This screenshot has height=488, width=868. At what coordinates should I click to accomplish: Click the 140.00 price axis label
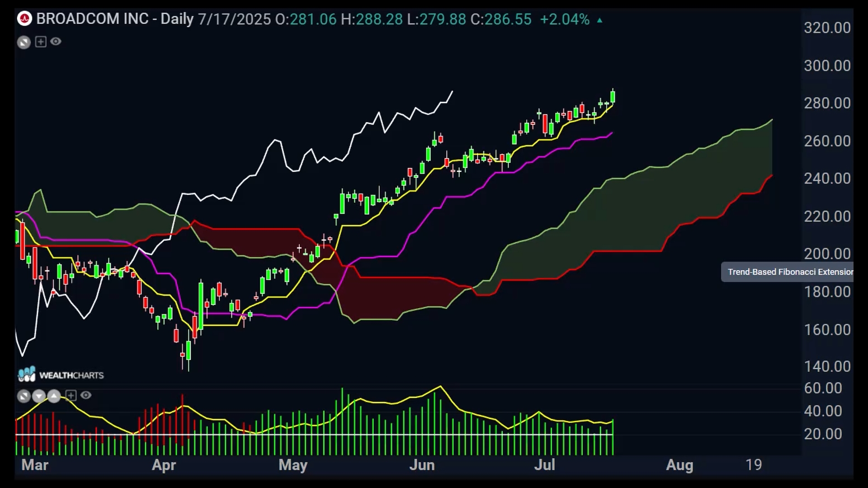coord(827,366)
